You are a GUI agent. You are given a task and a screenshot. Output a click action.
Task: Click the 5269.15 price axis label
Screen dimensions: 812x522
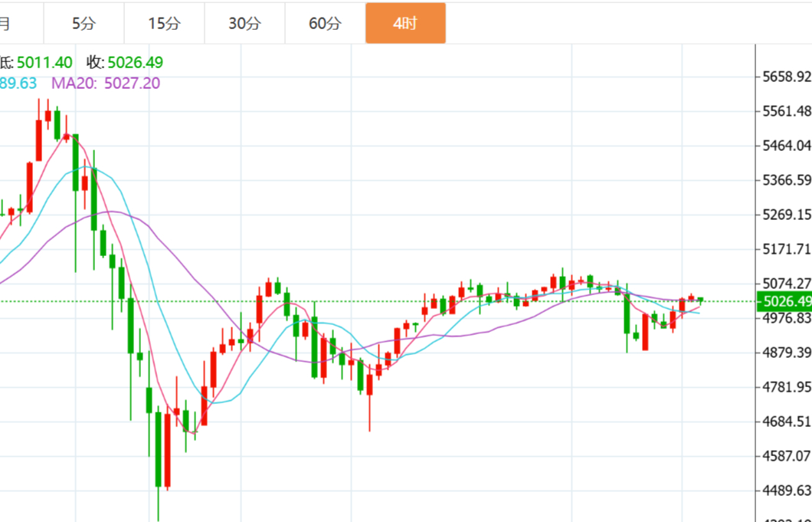click(x=786, y=214)
